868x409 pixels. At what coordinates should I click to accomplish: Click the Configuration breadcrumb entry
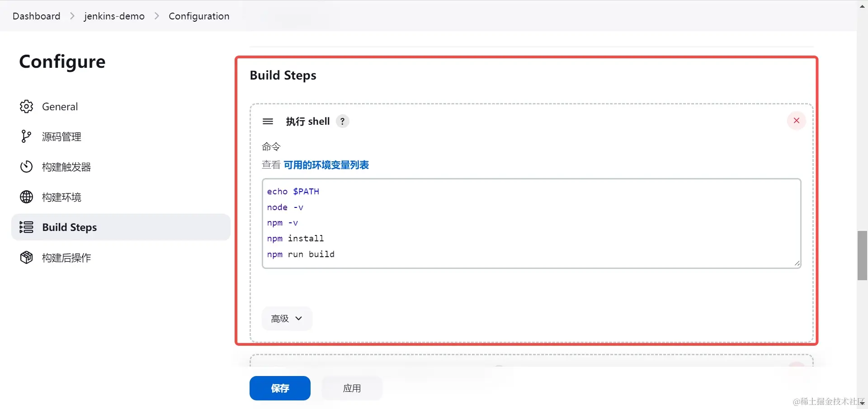199,16
